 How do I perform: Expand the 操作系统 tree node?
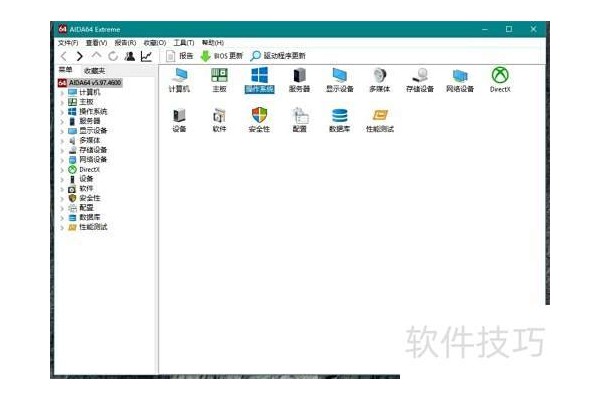pyautogui.click(x=62, y=112)
